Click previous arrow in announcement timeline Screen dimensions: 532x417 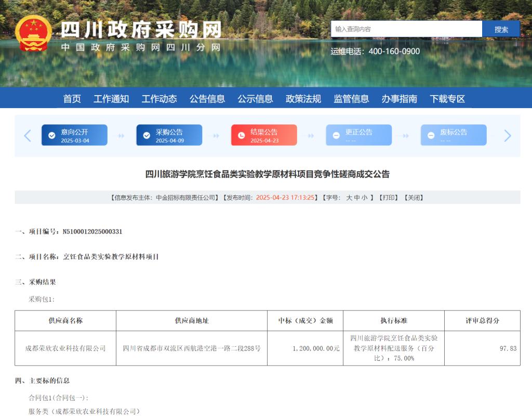point(28,136)
